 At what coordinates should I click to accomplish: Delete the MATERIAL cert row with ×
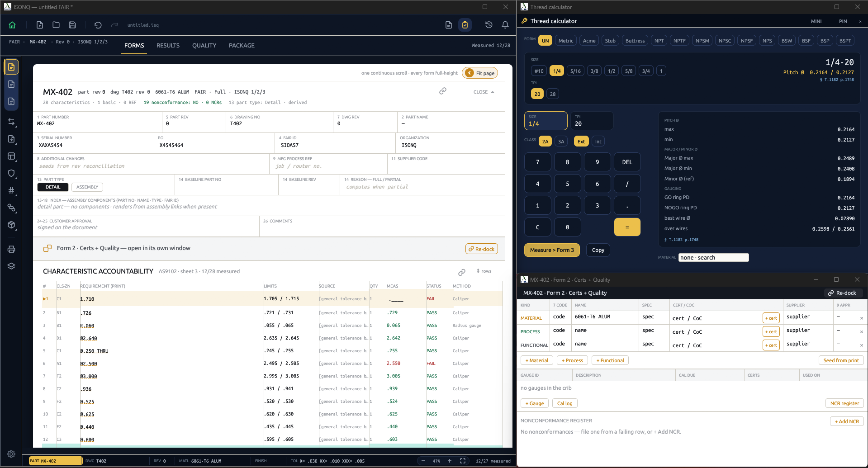tap(862, 318)
